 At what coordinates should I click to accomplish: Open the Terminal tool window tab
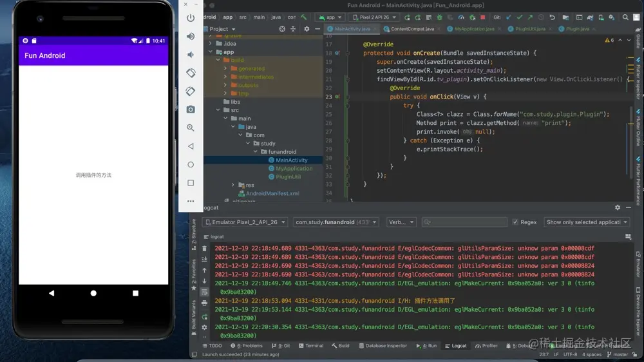point(311,345)
